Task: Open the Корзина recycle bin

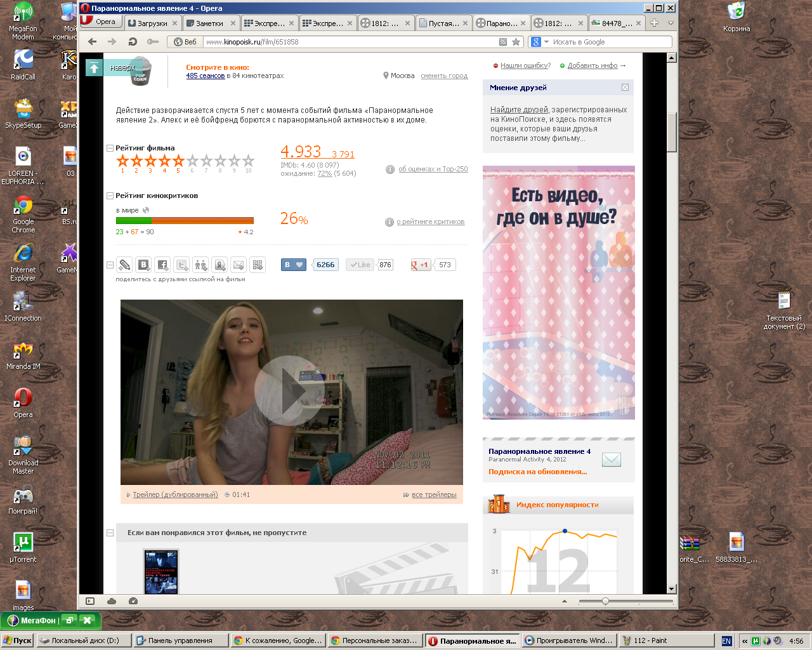Action: 737,17
